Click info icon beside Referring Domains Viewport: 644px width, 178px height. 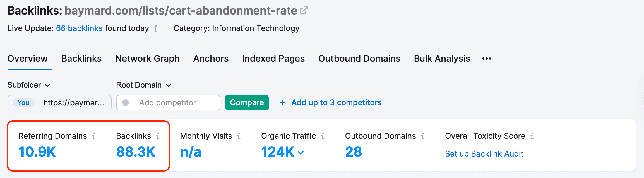click(94, 136)
